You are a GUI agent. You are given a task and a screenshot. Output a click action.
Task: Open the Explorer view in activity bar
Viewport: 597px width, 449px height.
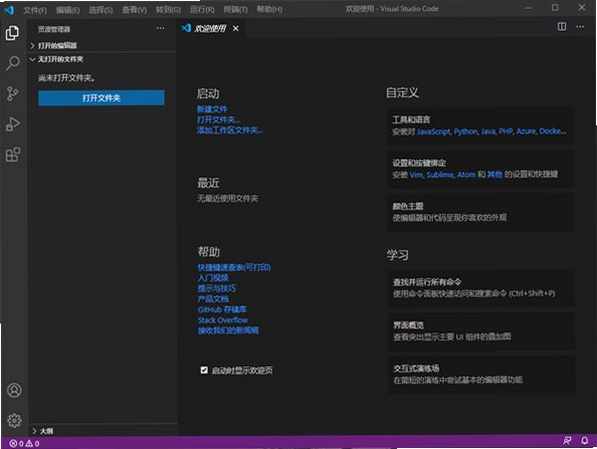[13, 33]
